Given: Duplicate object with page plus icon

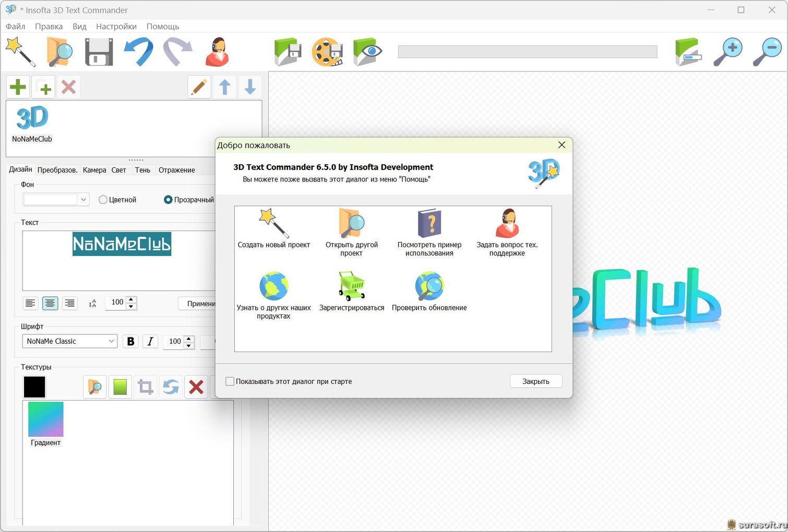Looking at the screenshot, I should [x=44, y=87].
